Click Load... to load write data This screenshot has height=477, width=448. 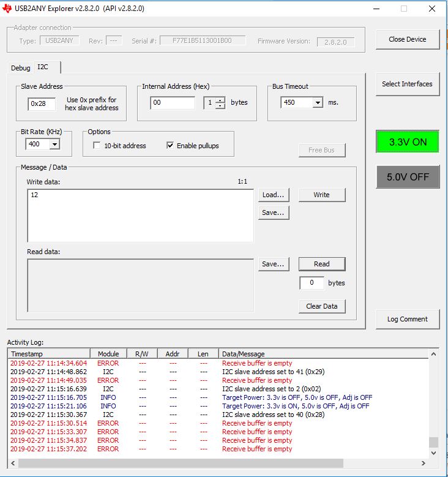coord(273,195)
